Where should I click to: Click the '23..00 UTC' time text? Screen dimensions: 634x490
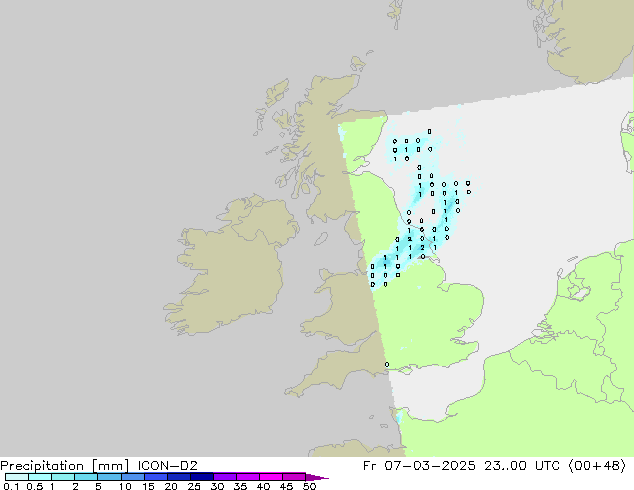pos(522,466)
